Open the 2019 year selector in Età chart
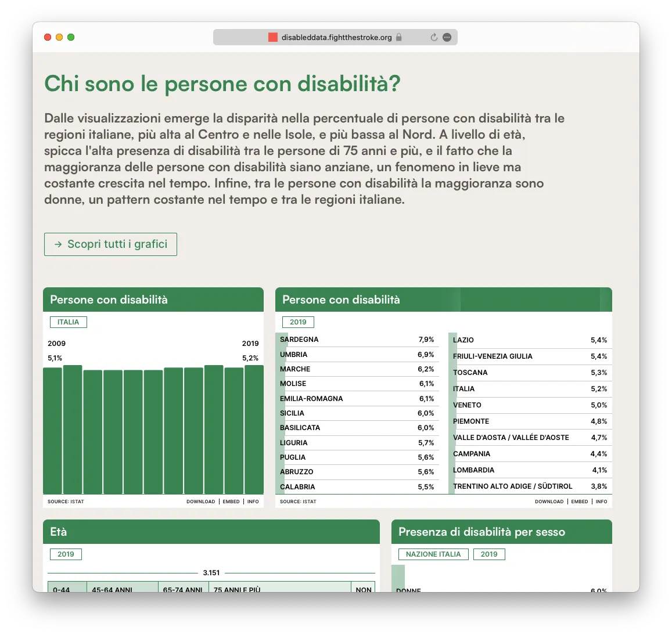 (x=66, y=554)
